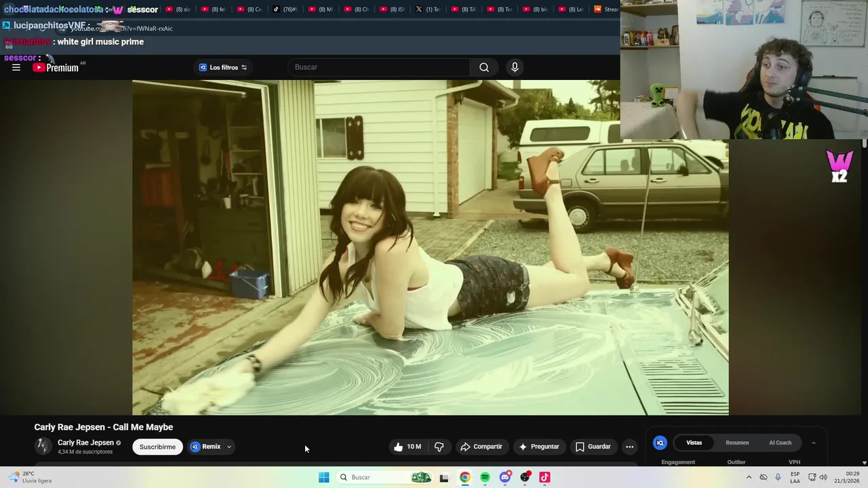Screen dimensions: 868x488
Task: Open Task View from the taskbar
Action: click(444, 477)
